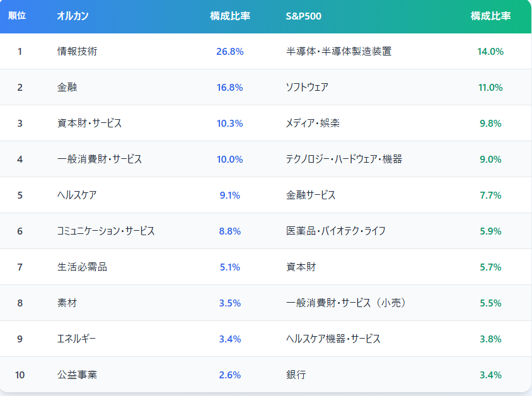Select the 情報技術 sector cell
The width and height of the screenshot is (532, 396).
tap(77, 52)
